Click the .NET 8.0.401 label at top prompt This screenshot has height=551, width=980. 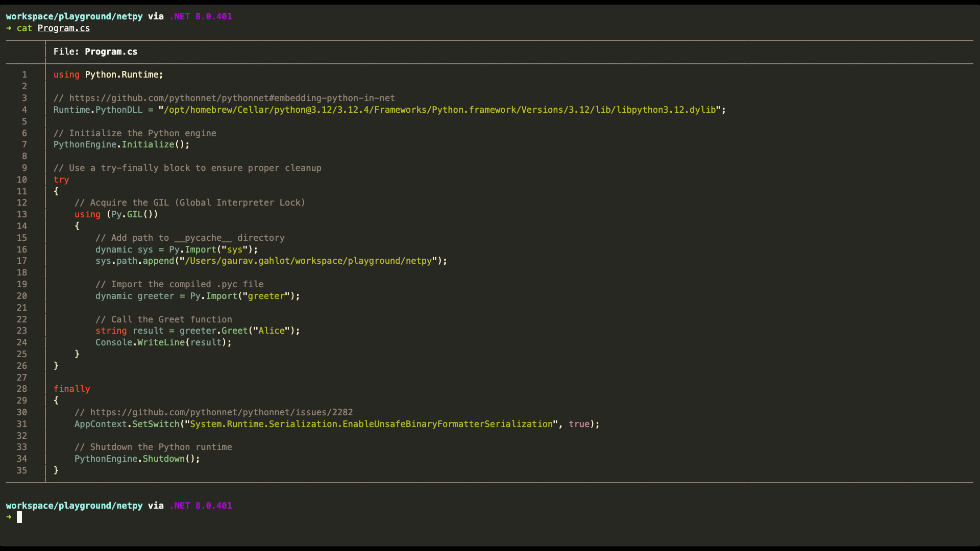click(201, 16)
